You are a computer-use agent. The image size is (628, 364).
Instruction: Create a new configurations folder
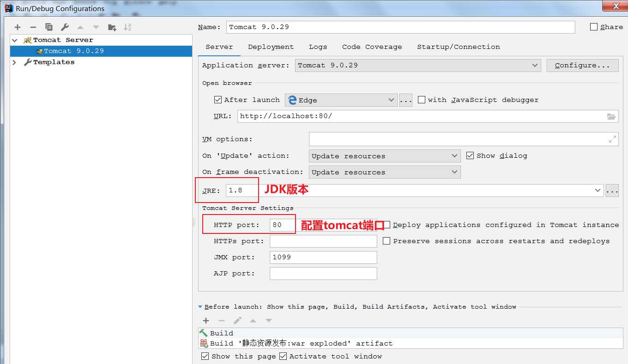112,27
